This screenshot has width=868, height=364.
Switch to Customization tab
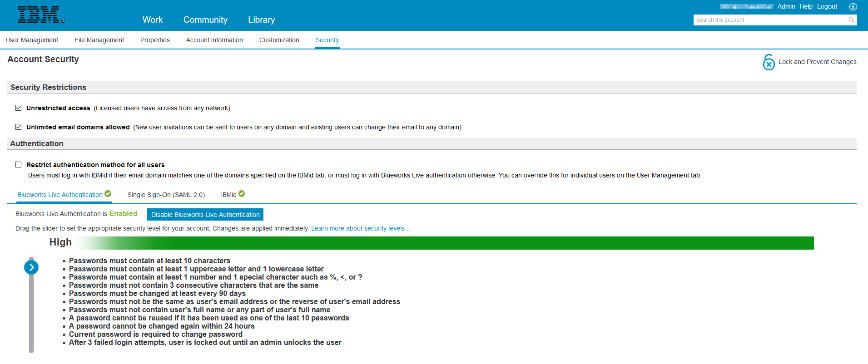[279, 40]
